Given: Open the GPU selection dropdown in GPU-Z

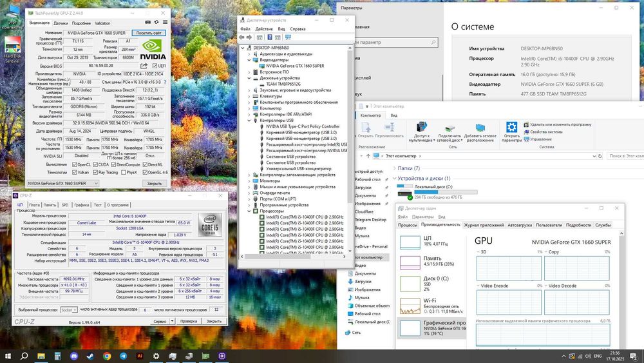Looking at the screenshot, I should click(x=63, y=183).
